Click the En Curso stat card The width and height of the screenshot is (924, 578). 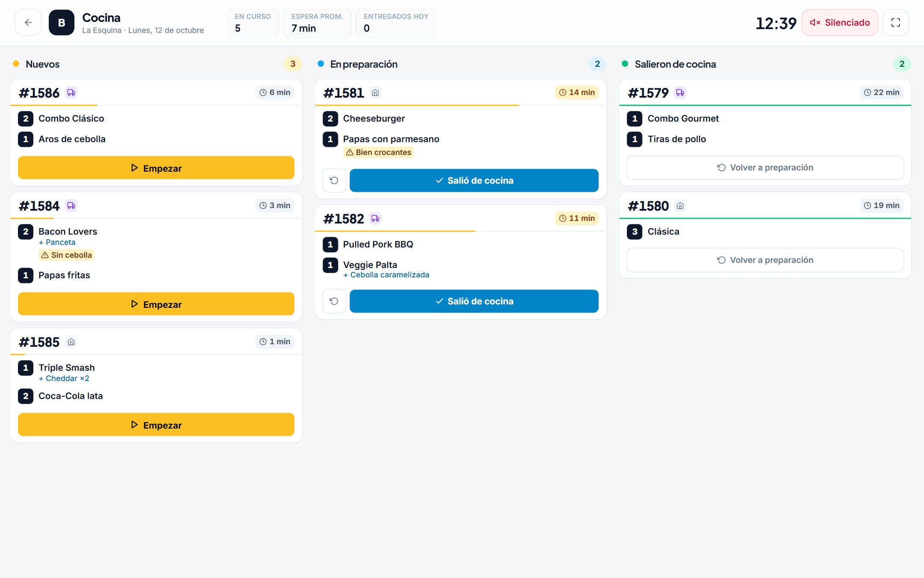253,23
